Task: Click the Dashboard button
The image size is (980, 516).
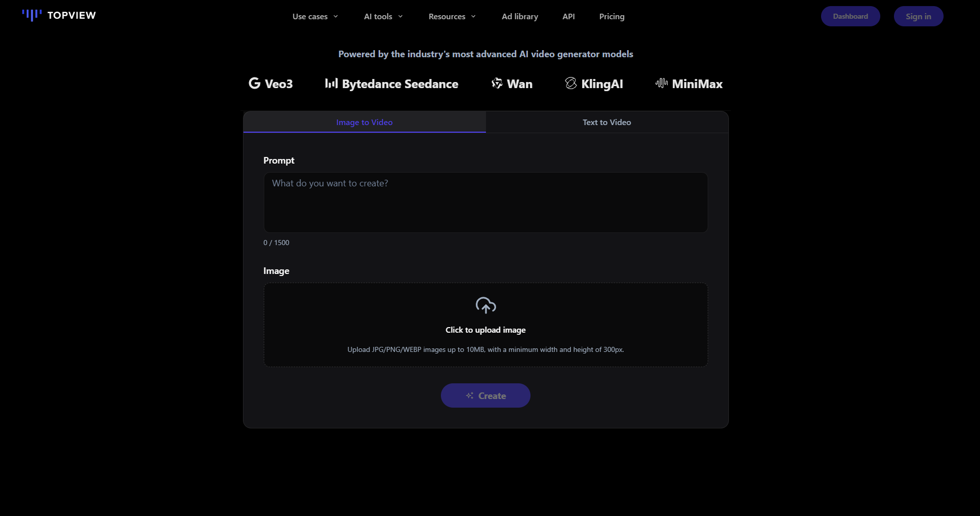Action: pyautogui.click(x=850, y=16)
